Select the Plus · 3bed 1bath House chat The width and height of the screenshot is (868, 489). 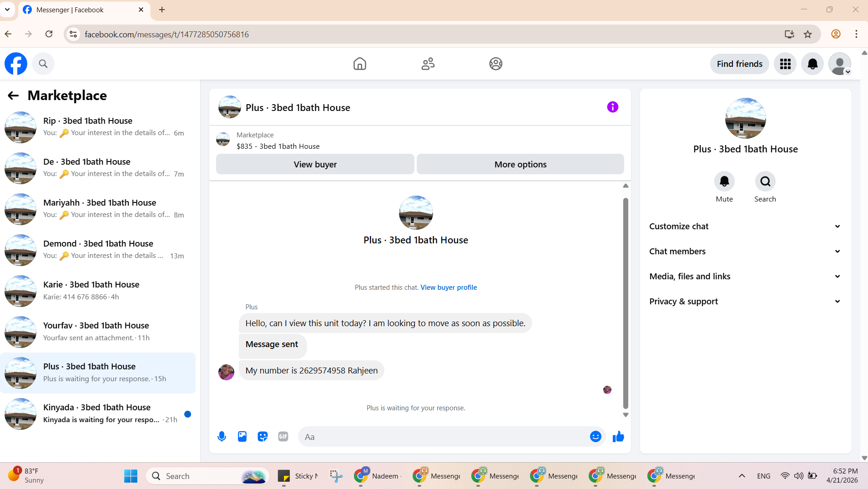click(98, 373)
